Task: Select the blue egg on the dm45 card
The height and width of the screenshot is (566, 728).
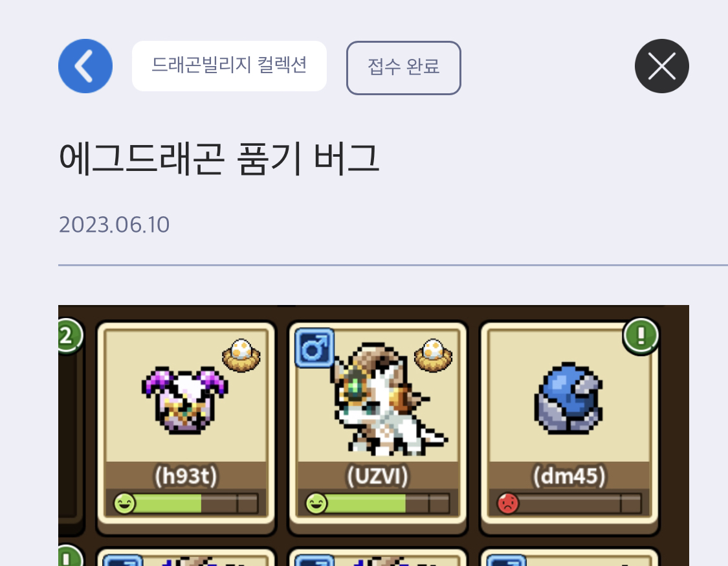Action: (568, 399)
